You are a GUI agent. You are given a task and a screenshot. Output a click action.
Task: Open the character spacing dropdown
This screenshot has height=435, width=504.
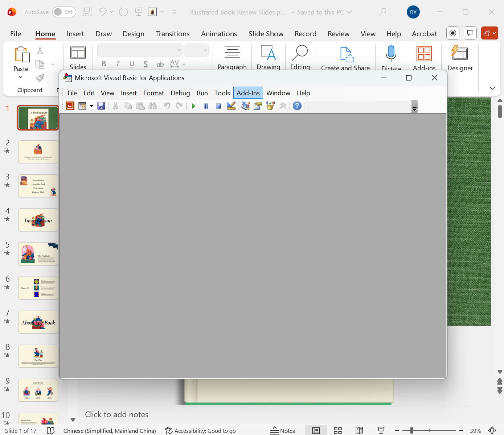pyautogui.click(x=183, y=64)
